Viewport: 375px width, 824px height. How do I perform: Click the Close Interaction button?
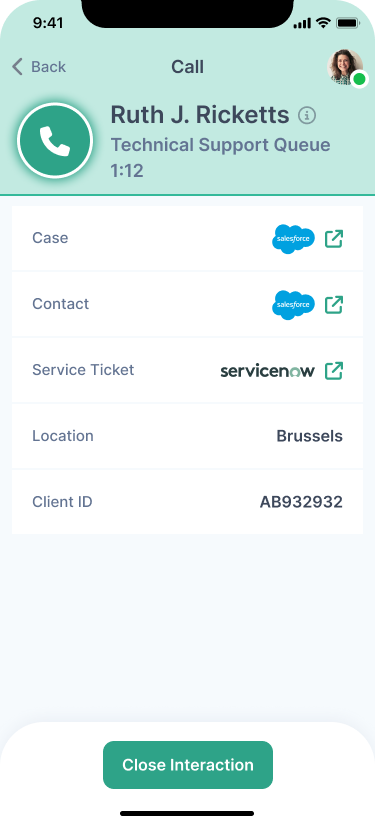click(188, 765)
